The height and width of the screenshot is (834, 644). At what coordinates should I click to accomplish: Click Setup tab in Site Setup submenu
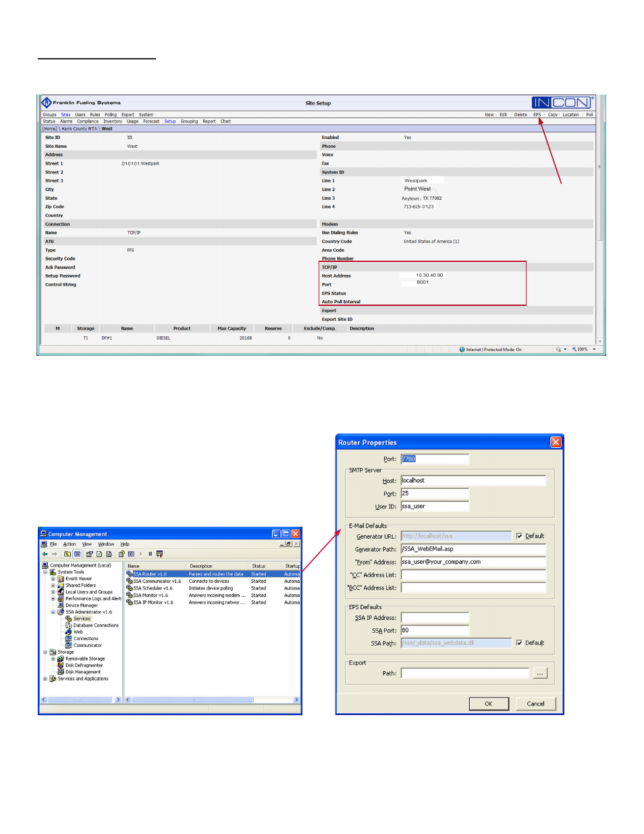170,122
